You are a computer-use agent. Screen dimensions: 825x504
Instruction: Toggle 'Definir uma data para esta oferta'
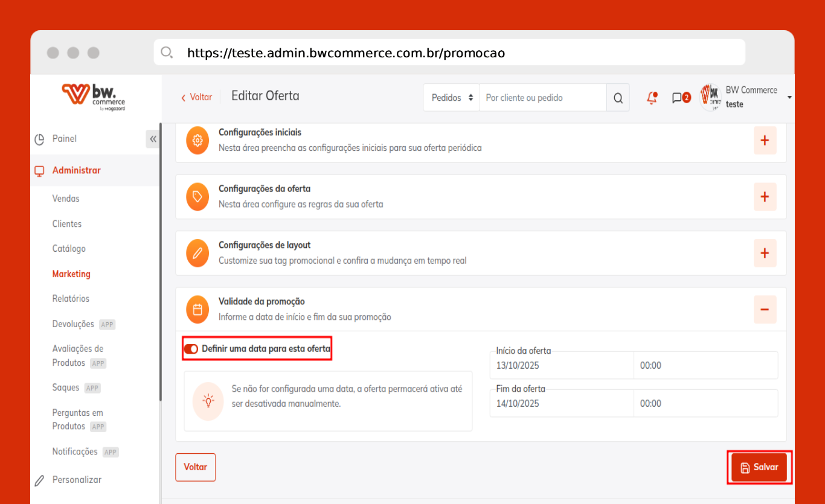[x=191, y=349]
